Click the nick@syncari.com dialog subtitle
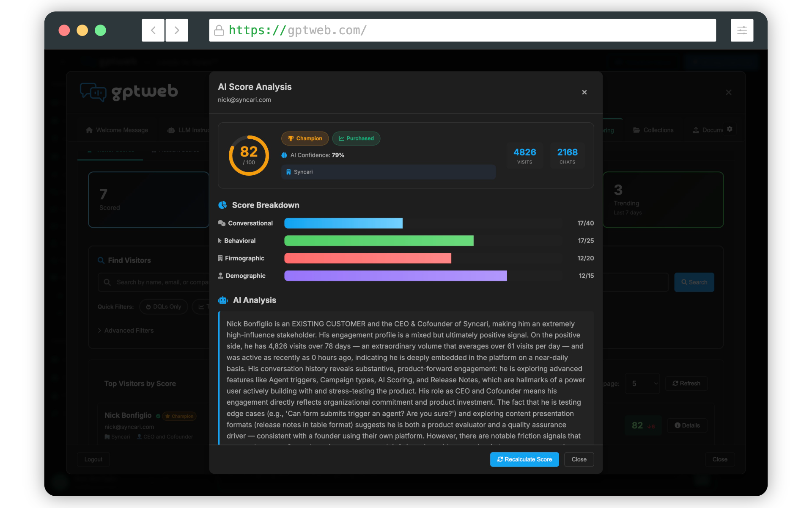 [x=244, y=100]
